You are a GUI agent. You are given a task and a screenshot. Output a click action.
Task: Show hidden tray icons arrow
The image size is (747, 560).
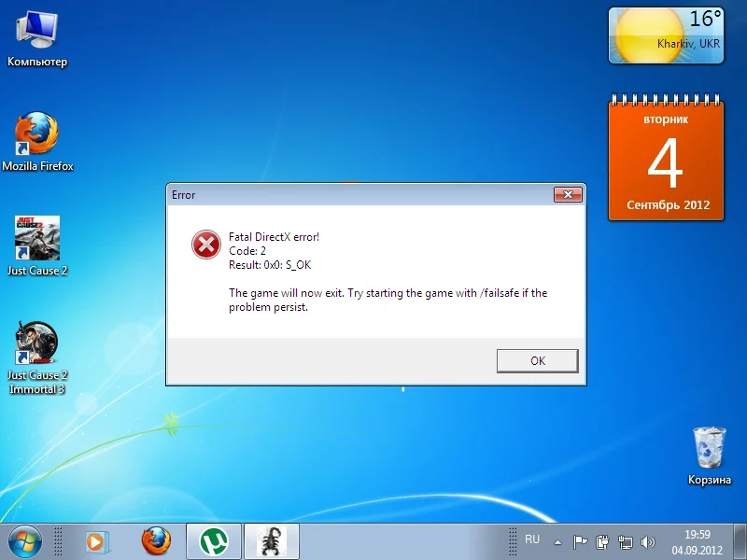[557, 542]
